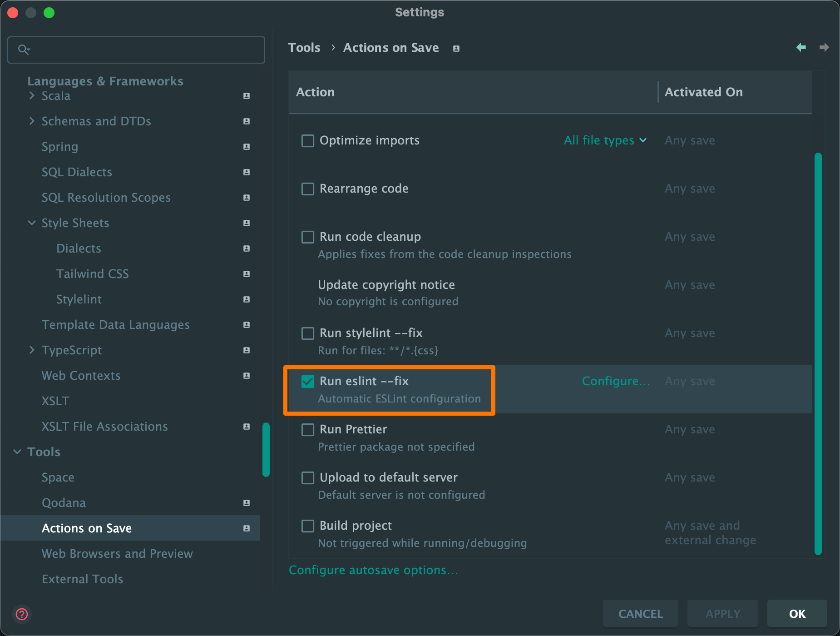Click the project settings icon next to Qodana
840x636 pixels.
247,503
